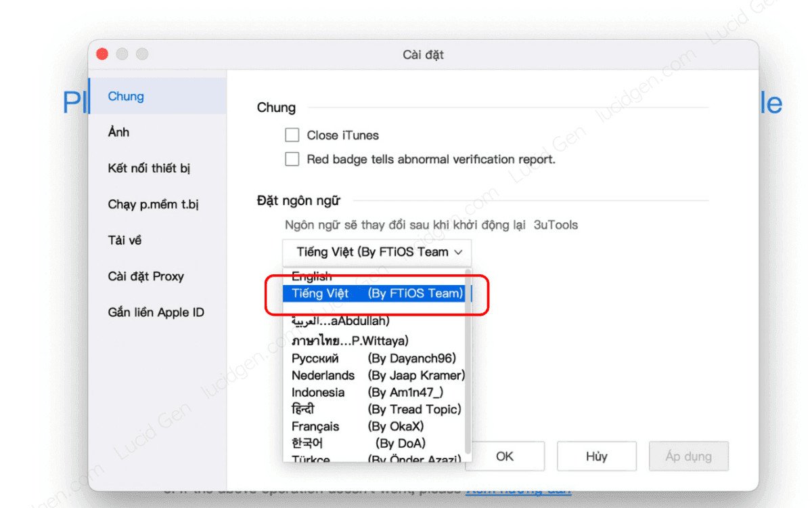Image resolution: width=812 pixels, height=508 pixels.
Task: Select Tiếng Việt (By FTiOS Team) option
Action: point(374,293)
